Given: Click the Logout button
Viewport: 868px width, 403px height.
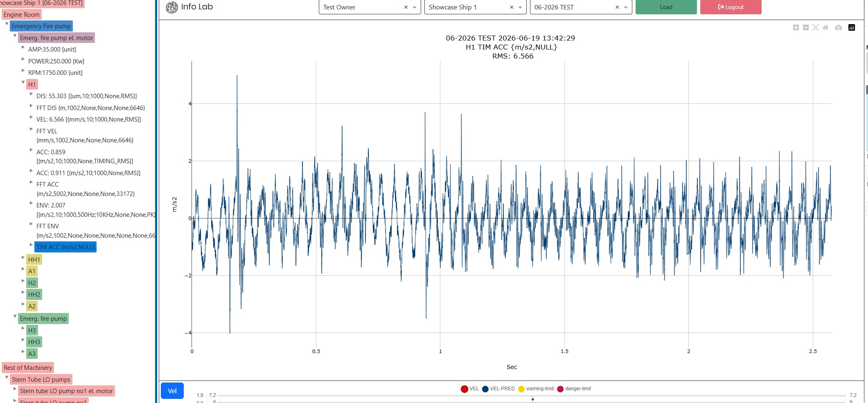Looking at the screenshot, I should [x=730, y=7].
